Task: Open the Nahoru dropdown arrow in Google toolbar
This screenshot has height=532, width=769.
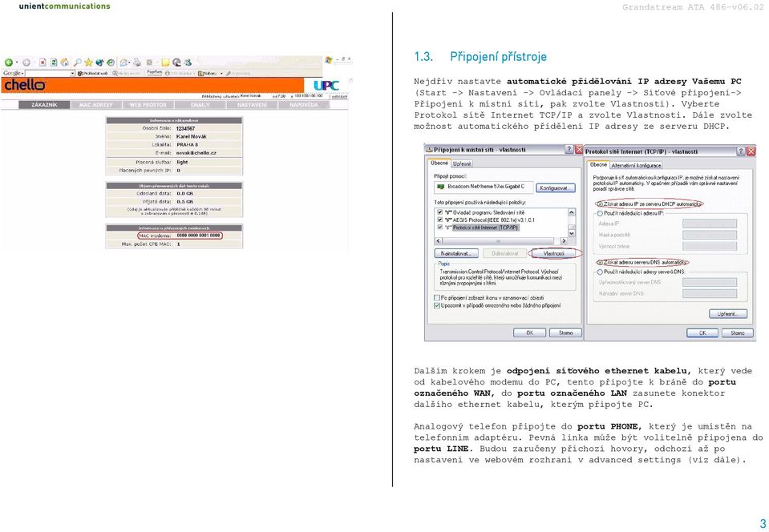Action: (221, 74)
